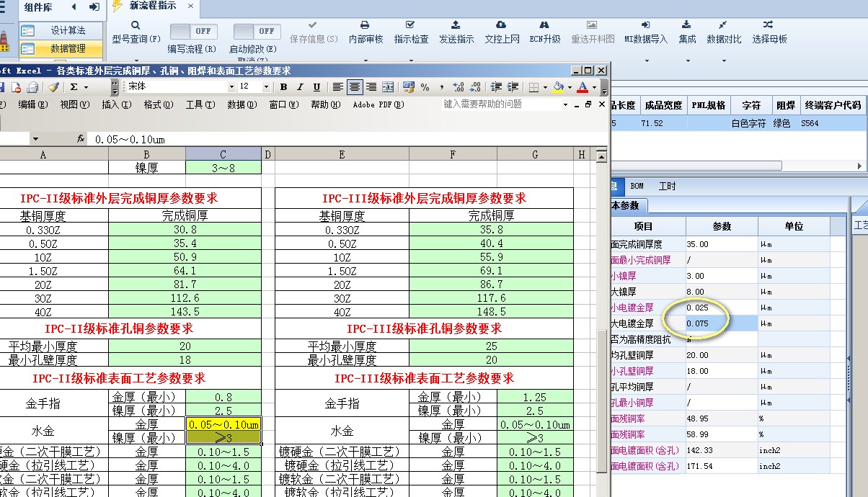Click Excel insert function fx icon
The image size is (868, 497).
(x=81, y=138)
